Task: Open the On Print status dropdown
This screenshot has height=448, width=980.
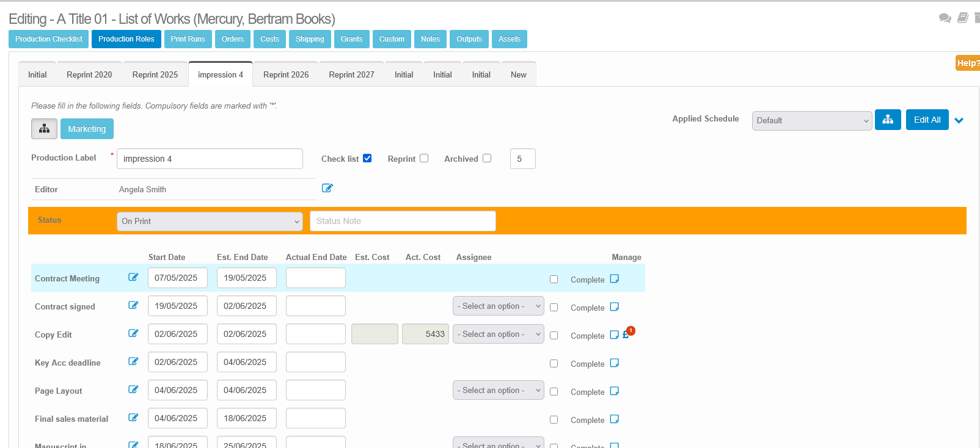Action: 210,221
